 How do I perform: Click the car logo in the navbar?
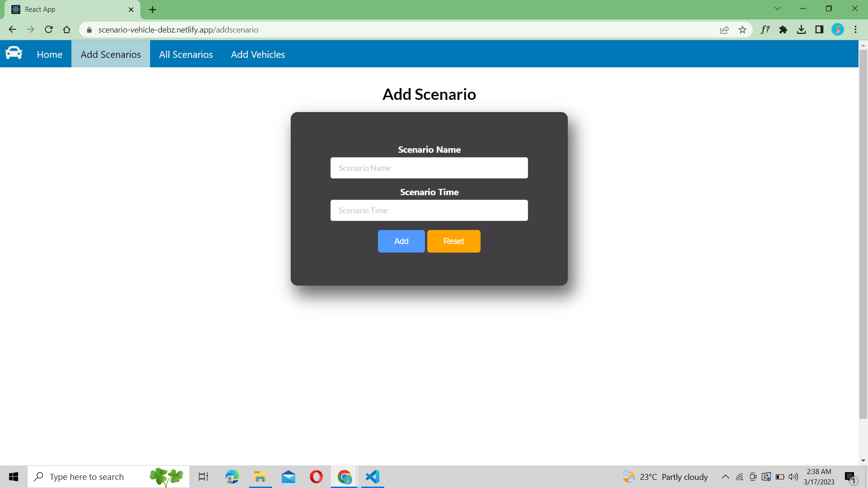(x=14, y=53)
